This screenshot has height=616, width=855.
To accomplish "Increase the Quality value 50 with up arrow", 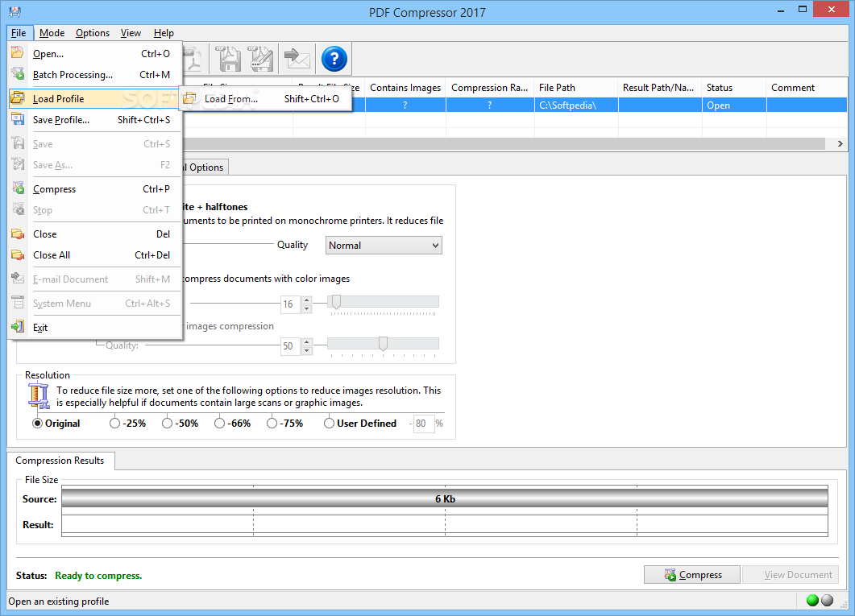I will 306,341.
